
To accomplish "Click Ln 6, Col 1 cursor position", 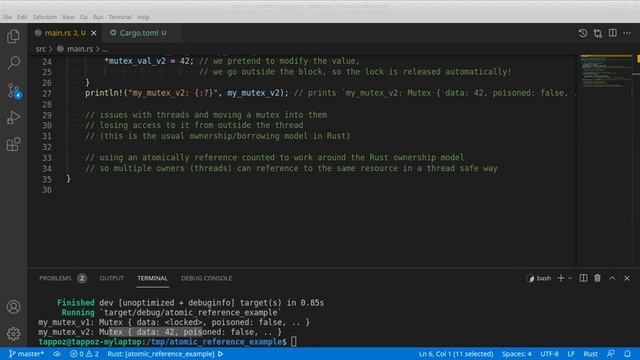I will [456, 354].
